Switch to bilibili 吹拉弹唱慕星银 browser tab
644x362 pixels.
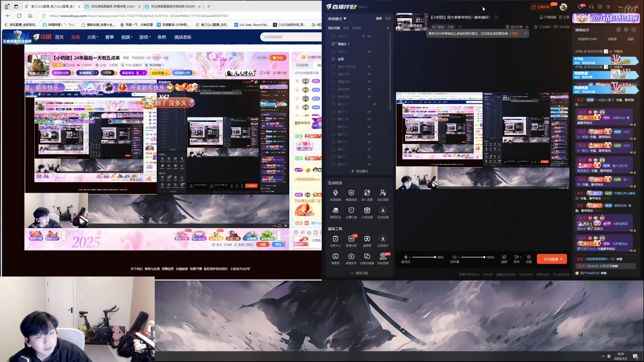click(x=112, y=7)
